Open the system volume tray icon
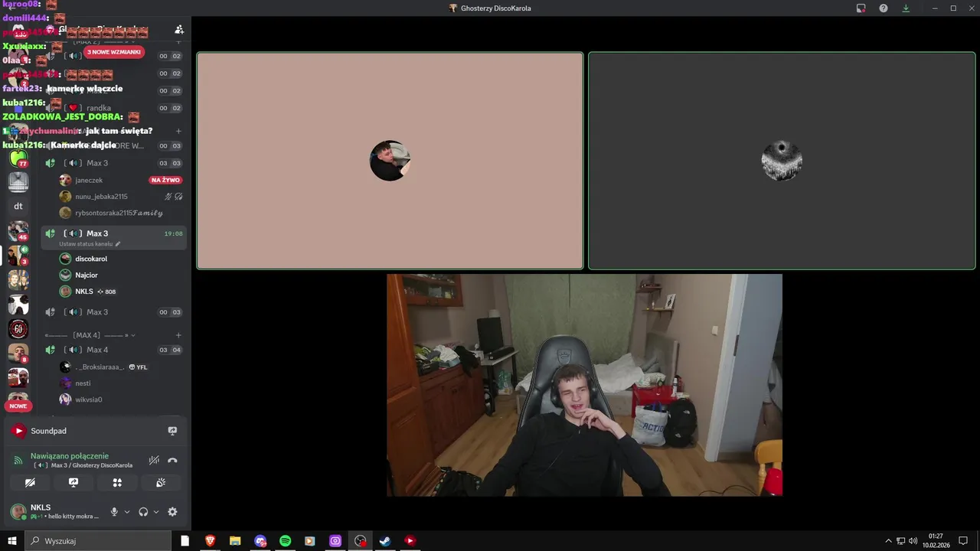The image size is (980, 551). [913, 541]
